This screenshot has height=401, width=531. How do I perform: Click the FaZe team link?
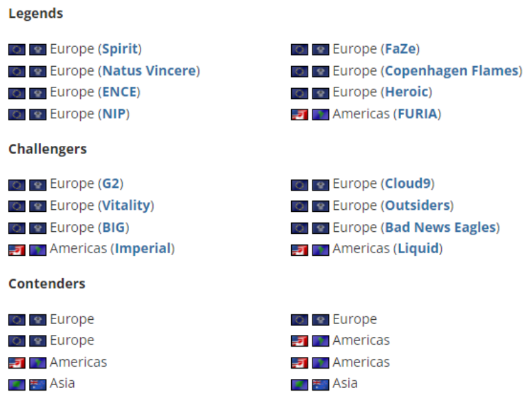(x=401, y=49)
